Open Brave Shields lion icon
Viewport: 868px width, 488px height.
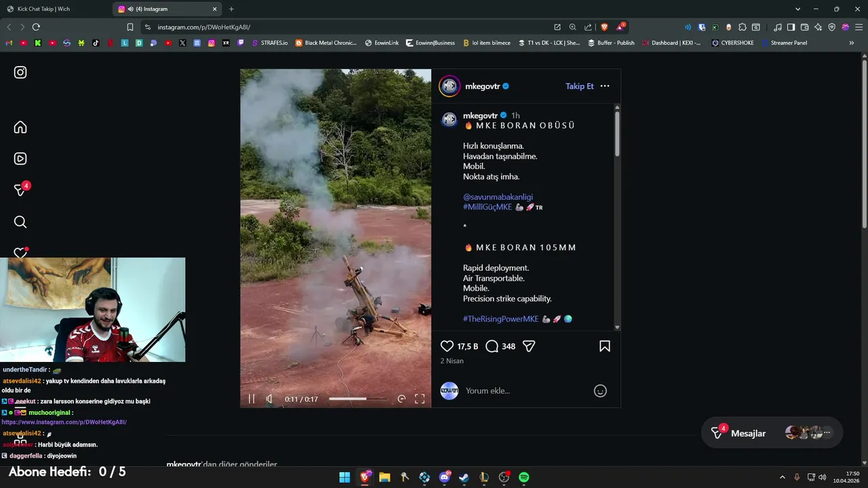(604, 27)
